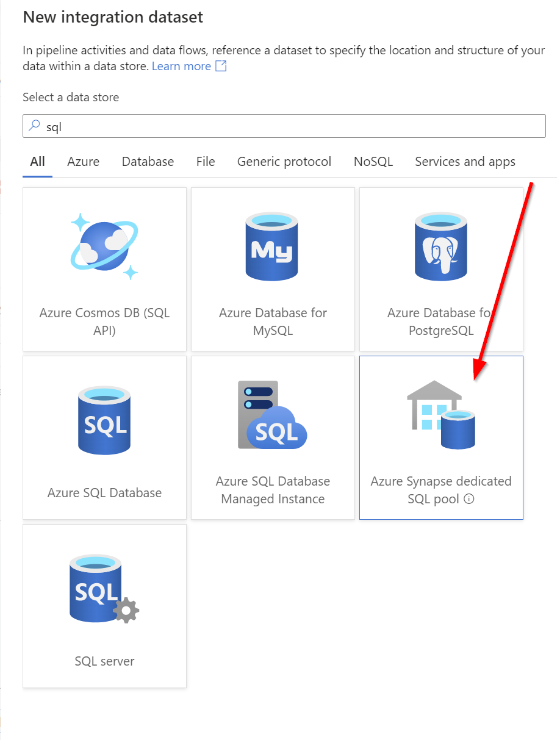Screen dimensions: 560x740
Task: Select the Synapse dedicated SQL pool icon
Action: (x=441, y=415)
